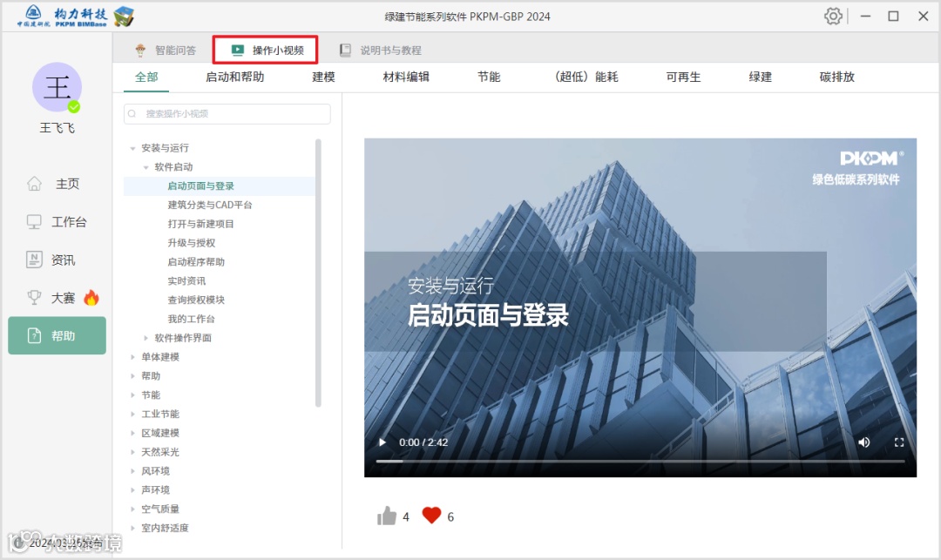Switch to the 操作小视频 tab
The width and height of the screenshot is (941, 560).
pyautogui.click(x=267, y=50)
